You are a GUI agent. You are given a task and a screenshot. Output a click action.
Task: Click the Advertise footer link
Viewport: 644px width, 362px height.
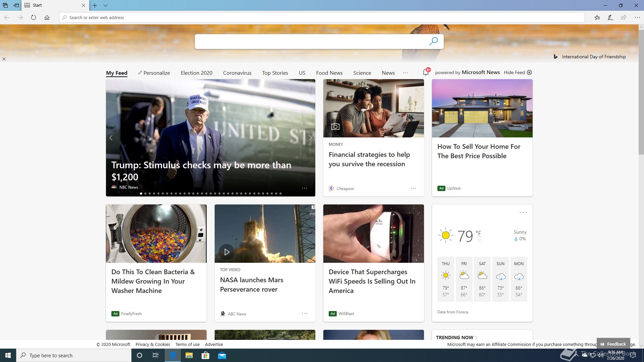pyautogui.click(x=214, y=344)
